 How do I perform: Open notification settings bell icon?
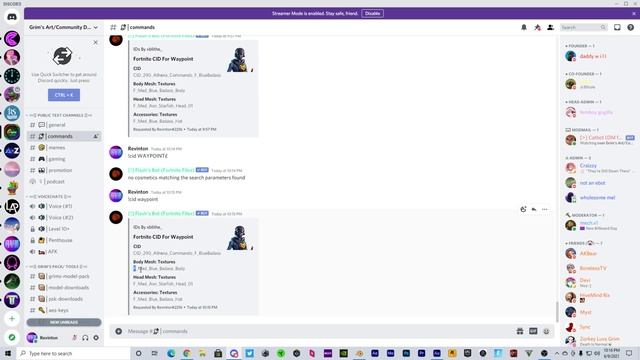point(524,27)
